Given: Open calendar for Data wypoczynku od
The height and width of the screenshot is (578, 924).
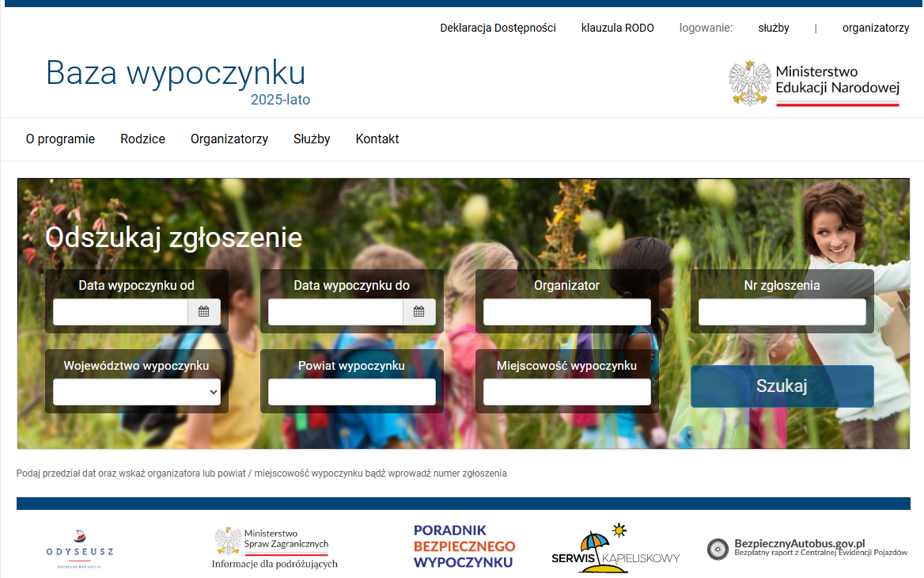Looking at the screenshot, I should coord(203,312).
